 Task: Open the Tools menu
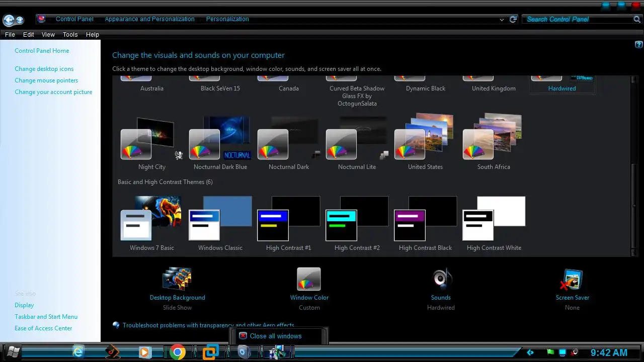point(70,35)
